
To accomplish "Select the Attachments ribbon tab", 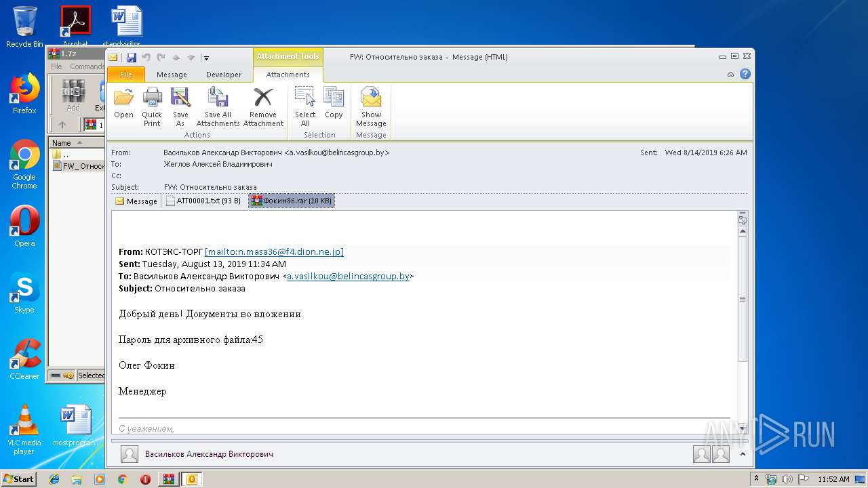I will (x=288, y=75).
